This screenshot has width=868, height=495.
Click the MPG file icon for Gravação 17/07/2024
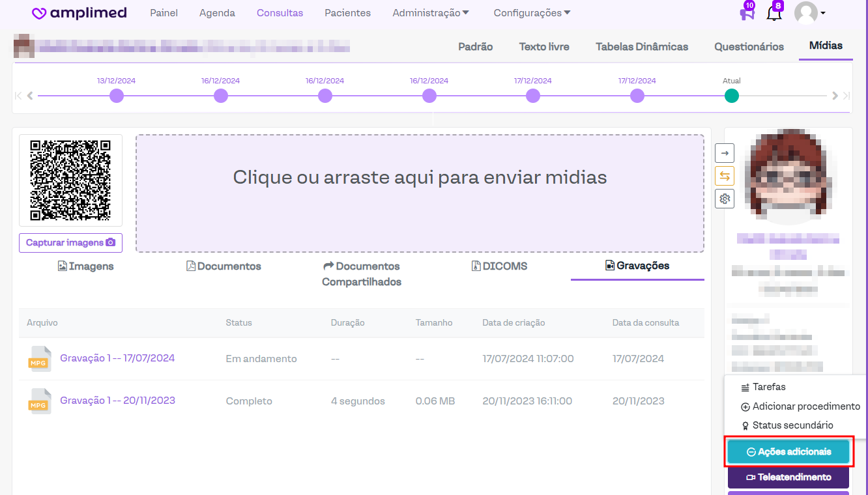39,359
